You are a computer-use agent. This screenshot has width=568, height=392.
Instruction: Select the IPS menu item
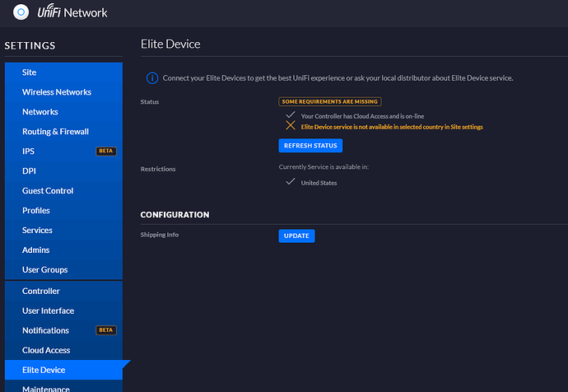pos(63,151)
